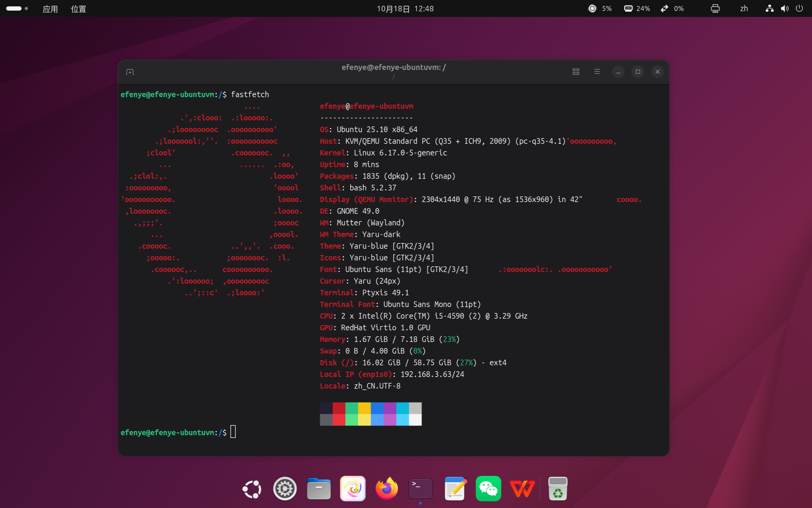This screenshot has height=508, width=812.
Task: Close the terminal window
Action: (x=658, y=72)
